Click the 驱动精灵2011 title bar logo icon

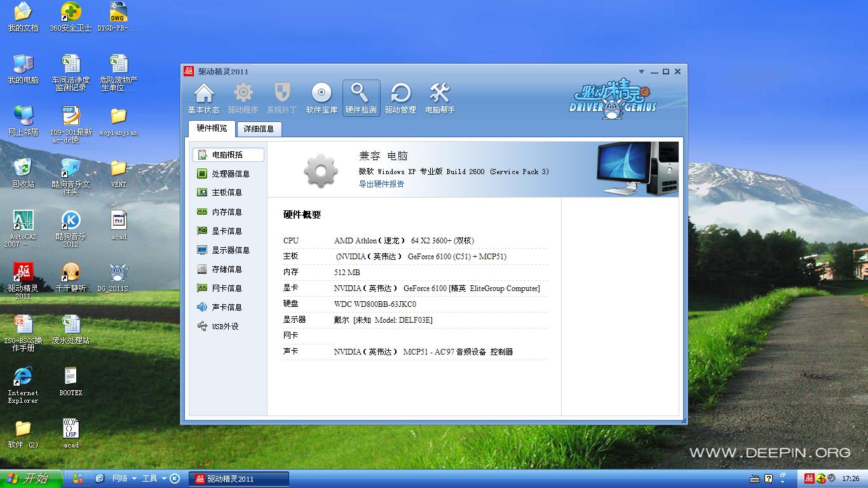(189, 72)
